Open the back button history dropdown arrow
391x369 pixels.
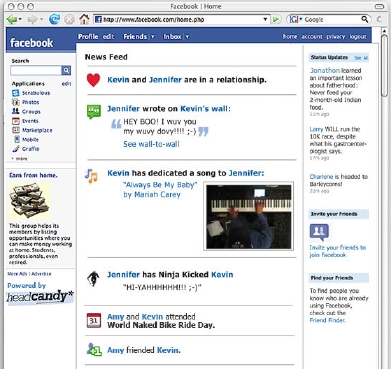coord(21,20)
